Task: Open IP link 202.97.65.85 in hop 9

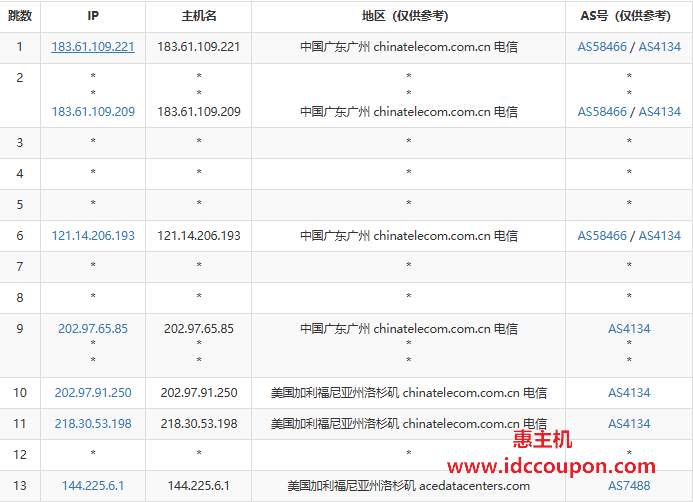Action: point(93,329)
